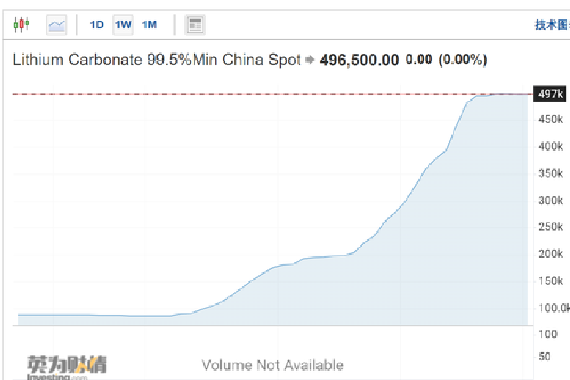This screenshot has width=570, height=380.
Task: Click the 400k axis label
Action: pos(550,147)
